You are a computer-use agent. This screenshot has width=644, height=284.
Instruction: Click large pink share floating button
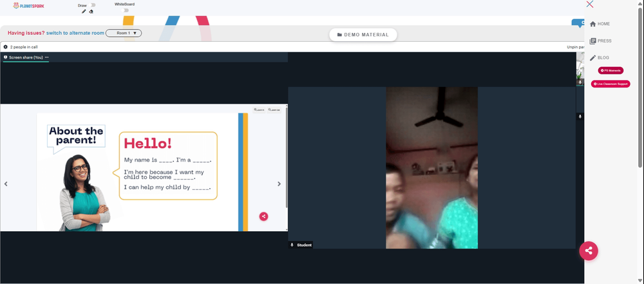589,251
